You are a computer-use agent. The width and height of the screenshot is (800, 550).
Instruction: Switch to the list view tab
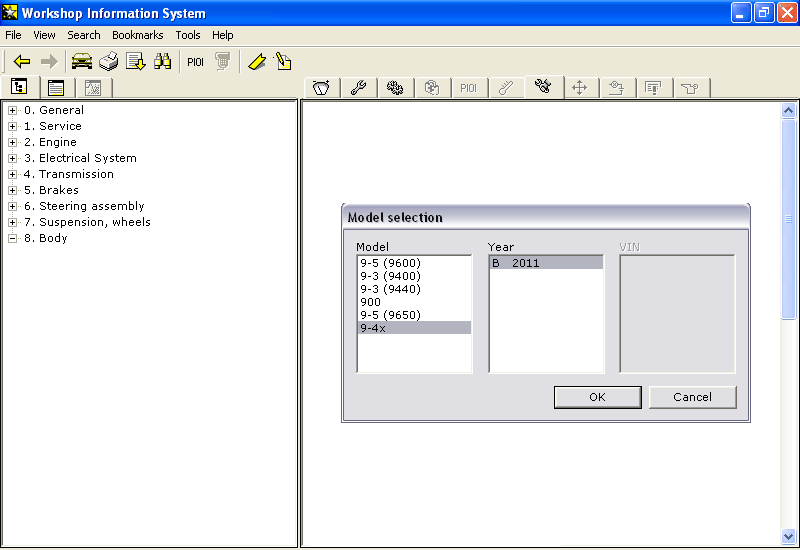56,88
